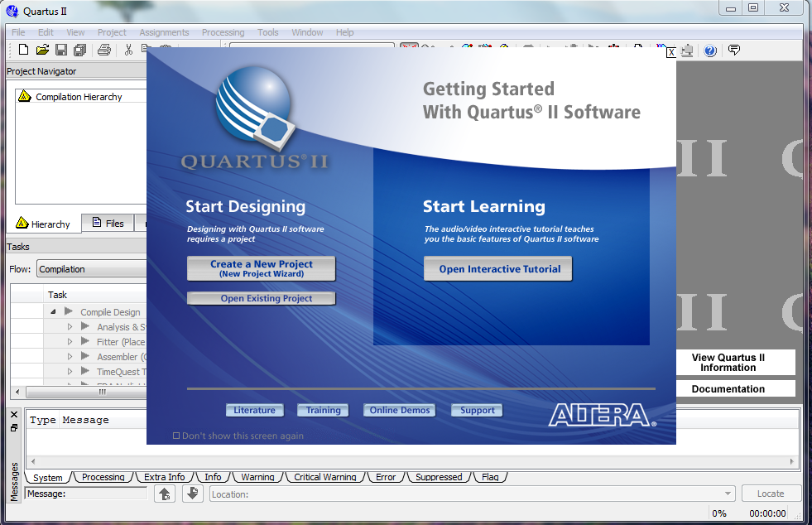Click the Support button

tap(477, 410)
